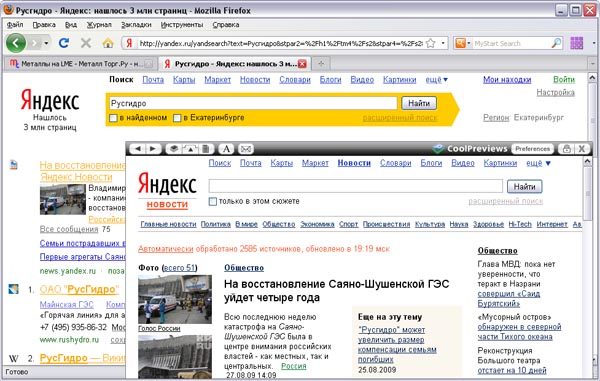Lock the CoolPreviews window with padlock icon

[567, 149]
